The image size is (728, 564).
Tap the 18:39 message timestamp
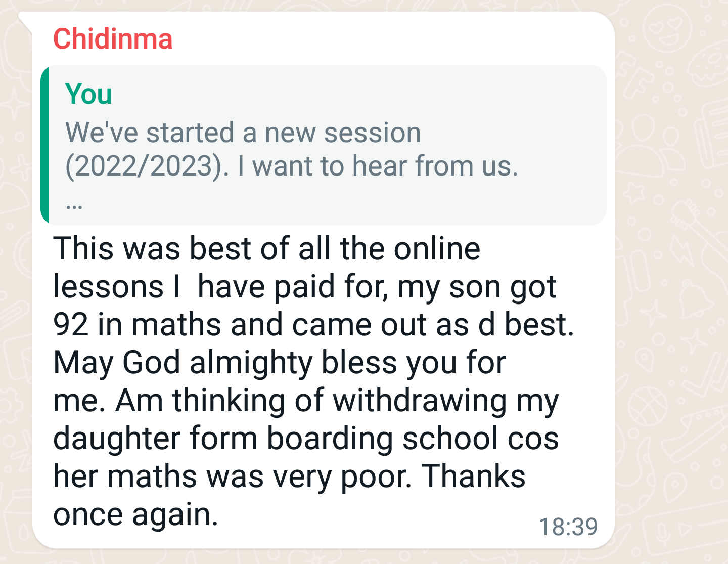[x=568, y=527]
